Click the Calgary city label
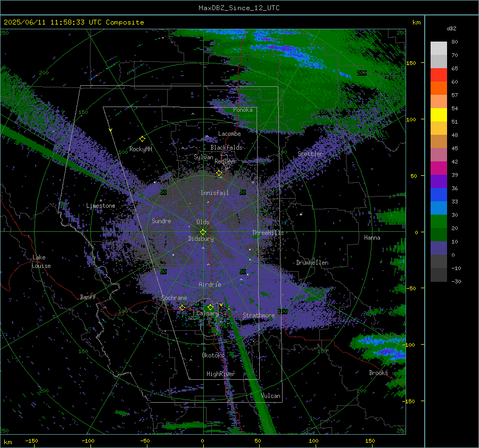 point(208,313)
